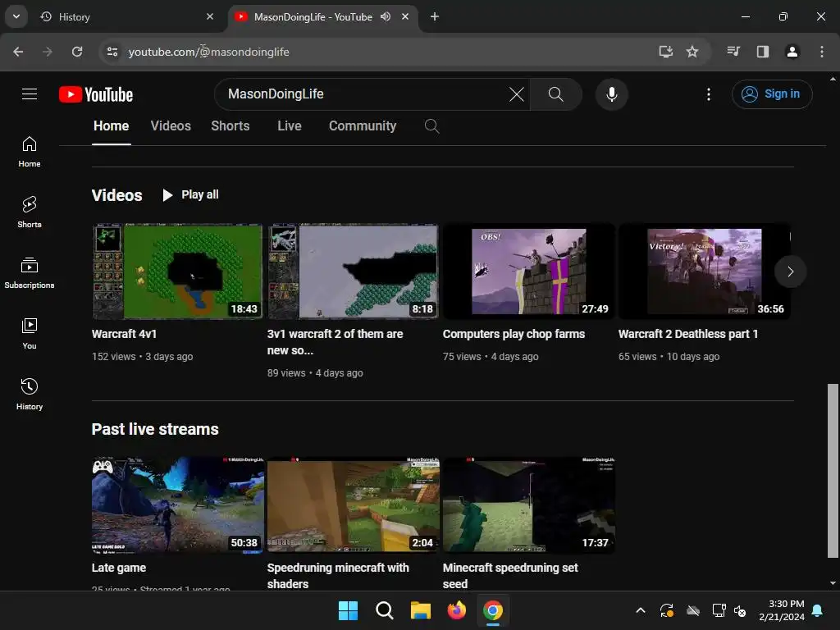Viewport: 840px width, 630px height.
Task: Click the Warcraft 4v1 thumbnail
Action: pyautogui.click(x=177, y=272)
